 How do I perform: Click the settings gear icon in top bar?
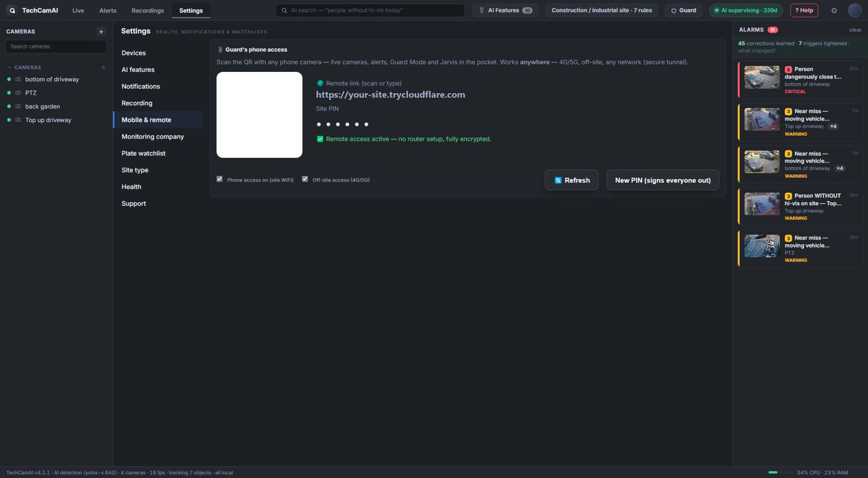834,11
